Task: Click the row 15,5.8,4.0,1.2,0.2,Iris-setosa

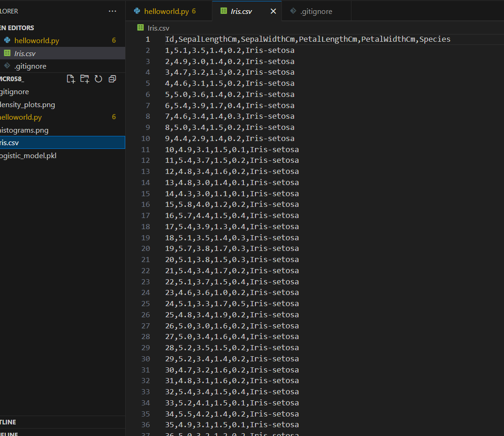Action: [232, 205]
